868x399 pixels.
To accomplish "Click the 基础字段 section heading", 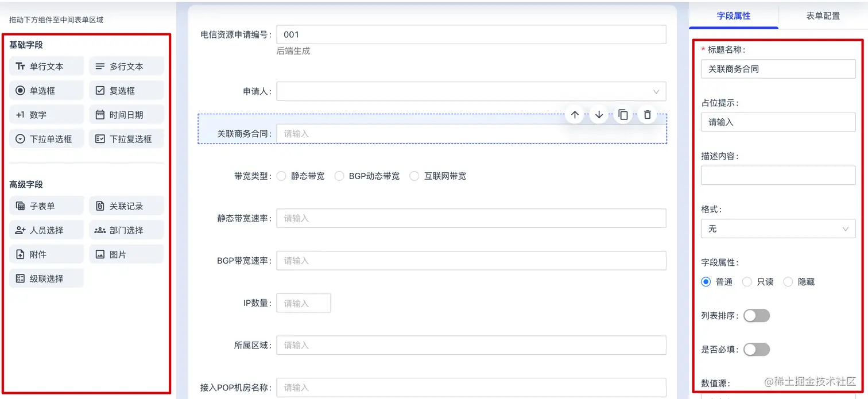I will [x=26, y=45].
